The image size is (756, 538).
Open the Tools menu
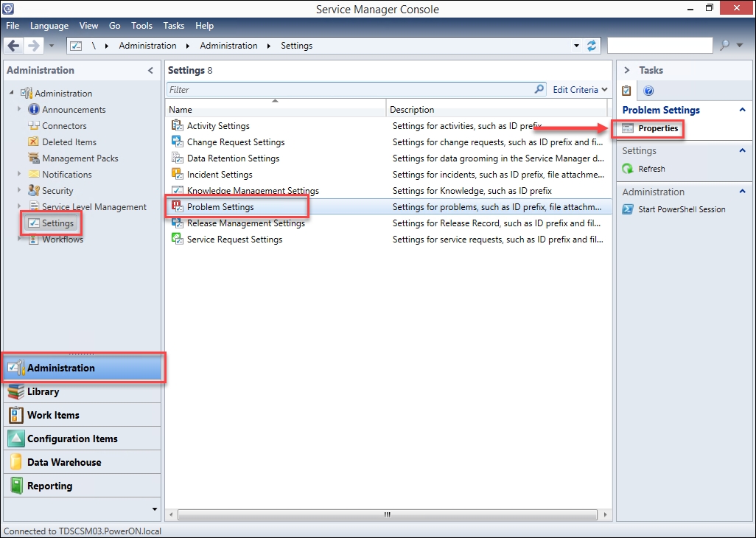coord(141,26)
